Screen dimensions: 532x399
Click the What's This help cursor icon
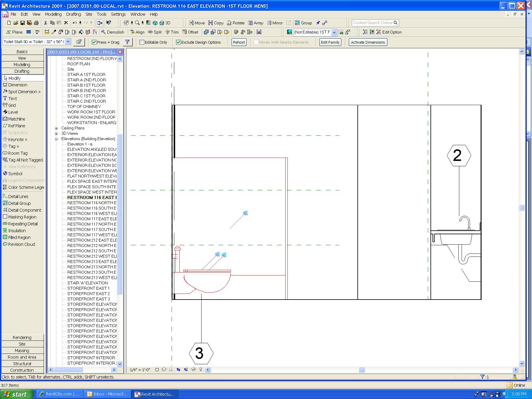pos(109,23)
